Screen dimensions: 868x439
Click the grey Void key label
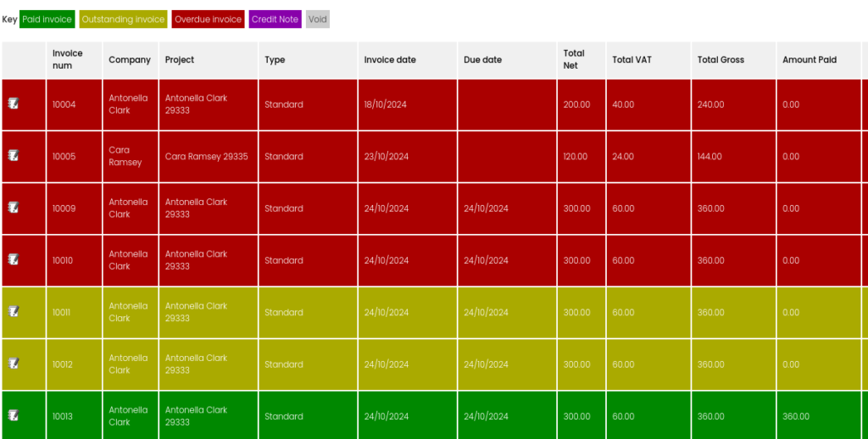(318, 19)
